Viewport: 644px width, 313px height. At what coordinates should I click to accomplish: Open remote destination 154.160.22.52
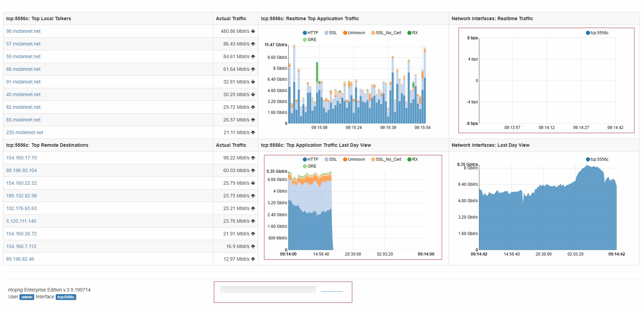click(x=22, y=183)
